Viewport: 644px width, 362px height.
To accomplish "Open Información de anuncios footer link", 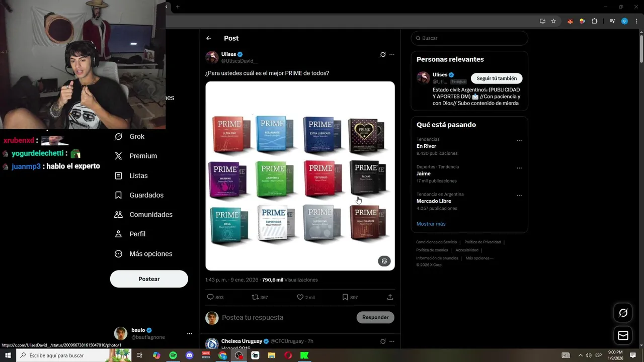I will (x=437, y=258).
